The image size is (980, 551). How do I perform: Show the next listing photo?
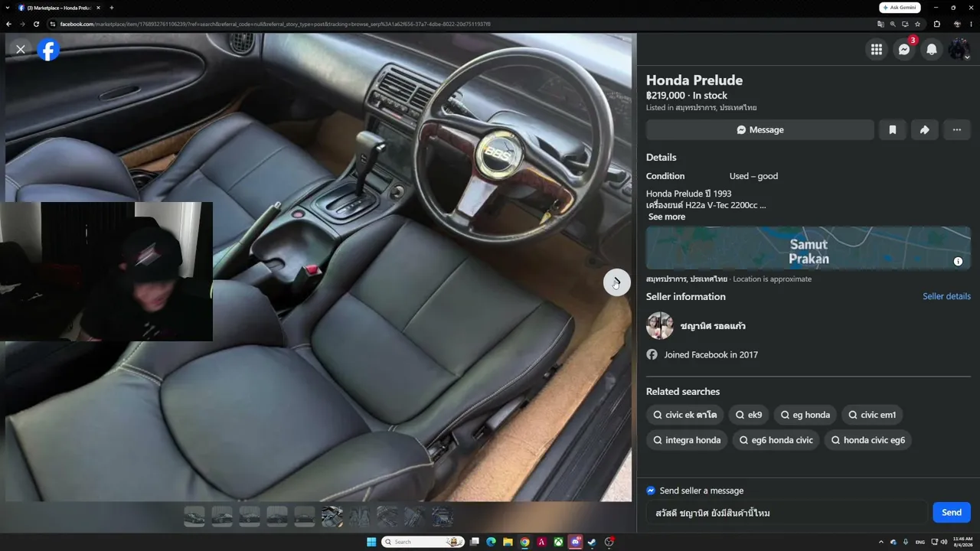[616, 282]
